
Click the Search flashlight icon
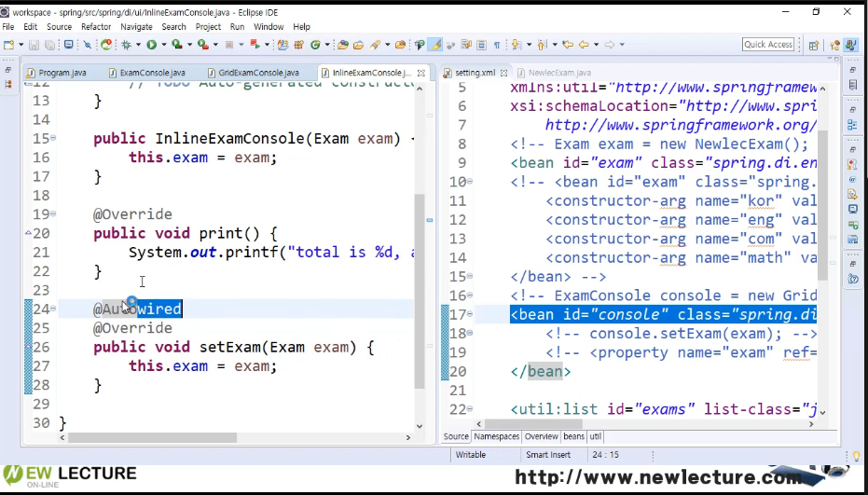point(376,45)
